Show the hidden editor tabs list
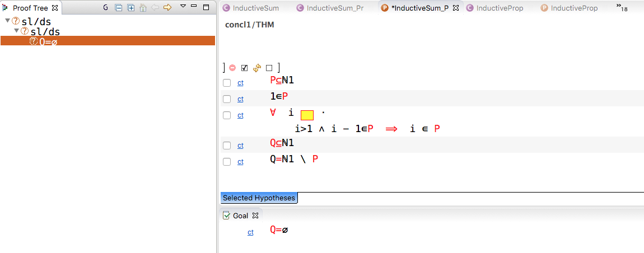The width and height of the screenshot is (644, 253). (621, 7)
